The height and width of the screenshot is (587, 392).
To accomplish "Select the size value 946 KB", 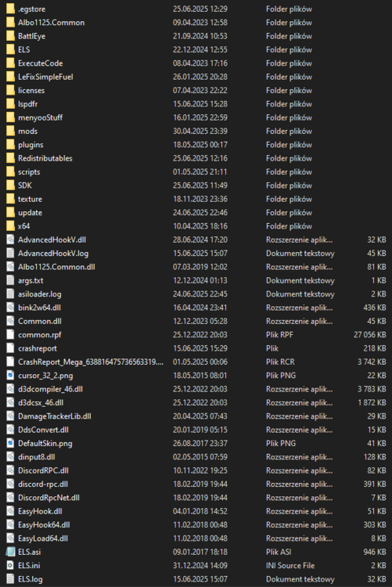I will coord(375,552).
